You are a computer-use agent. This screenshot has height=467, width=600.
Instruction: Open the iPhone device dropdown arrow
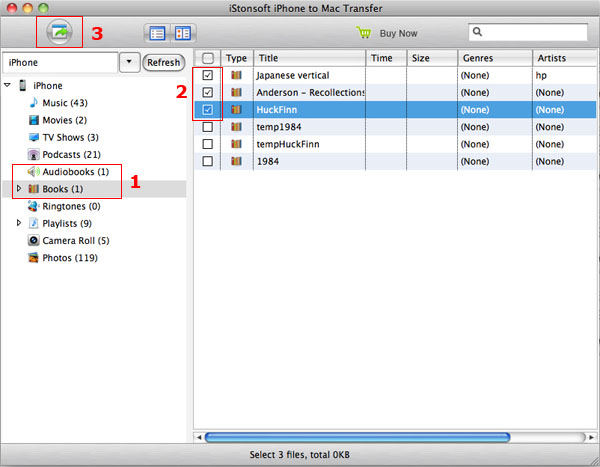[x=129, y=62]
